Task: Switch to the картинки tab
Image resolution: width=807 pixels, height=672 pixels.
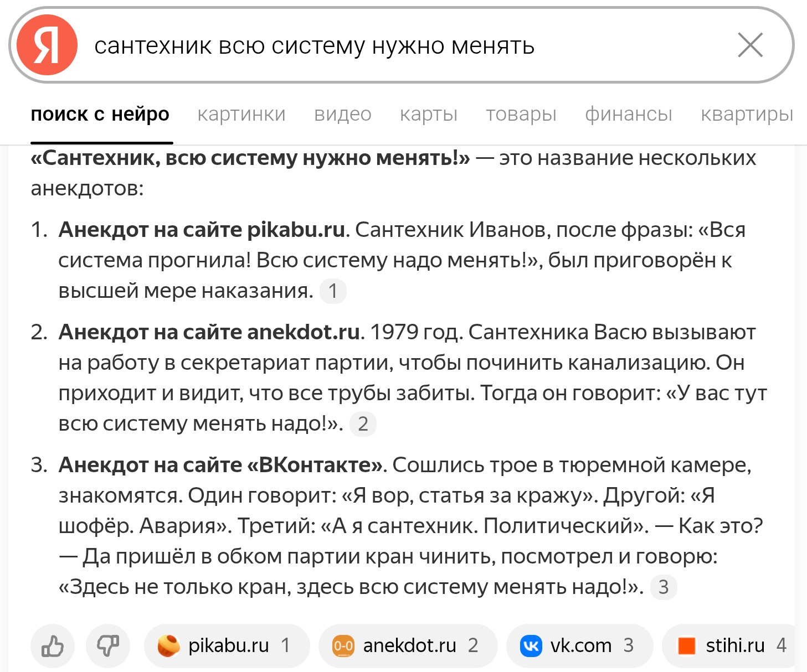Action: [x=241, y=114]
